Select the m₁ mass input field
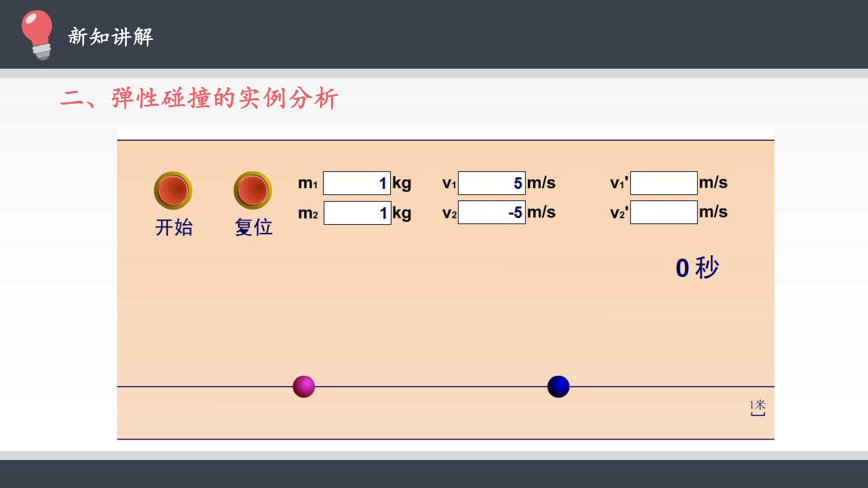Screen dimensions: 868x488 click(x=357, y=183)
